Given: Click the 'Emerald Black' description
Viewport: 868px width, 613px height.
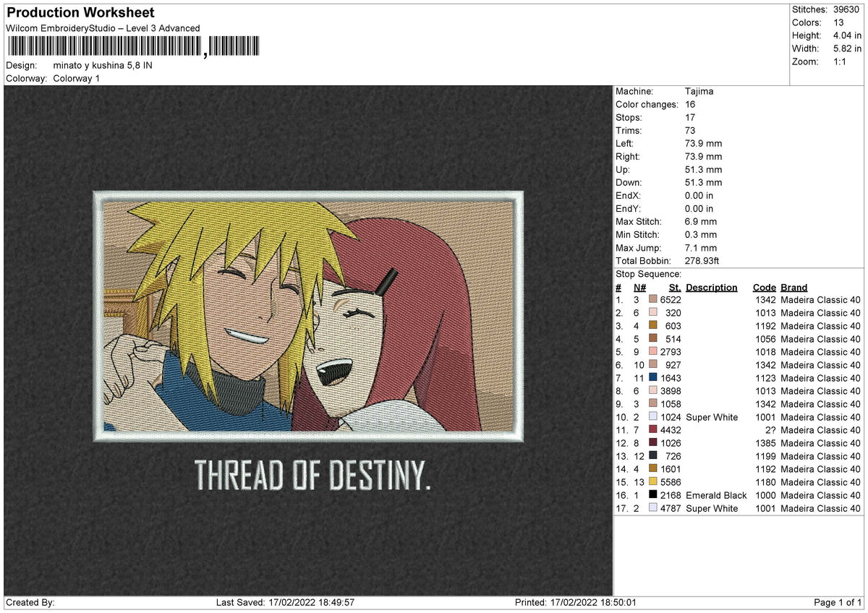Looking at the screenshot, I should click(x=716, y=495).
